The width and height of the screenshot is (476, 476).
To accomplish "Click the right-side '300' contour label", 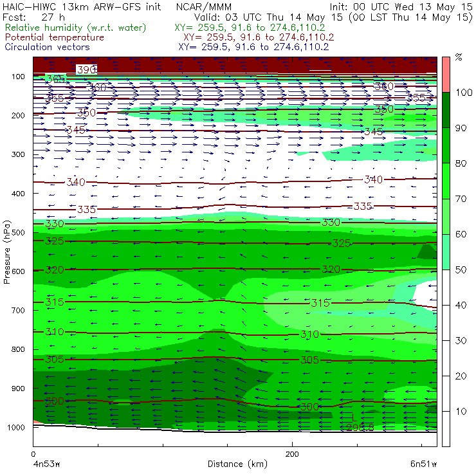I will tap(309, 407).
